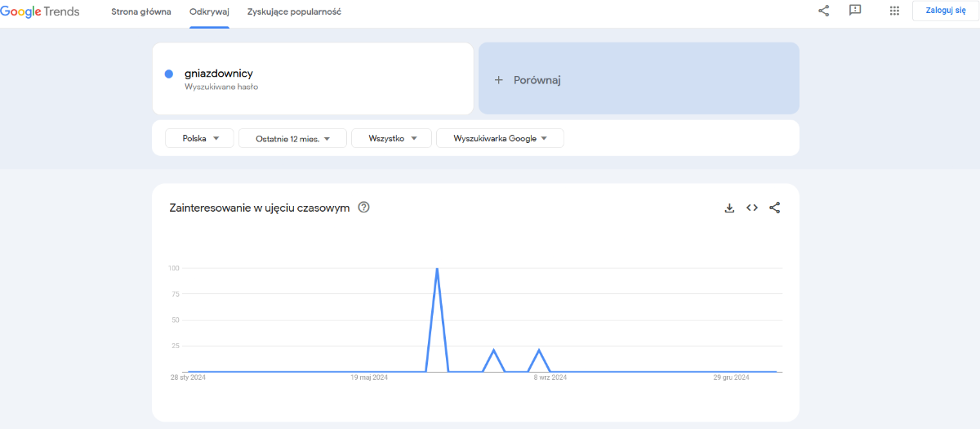
Task: Open the Polska region dropdown
Action: pos(200,139)
